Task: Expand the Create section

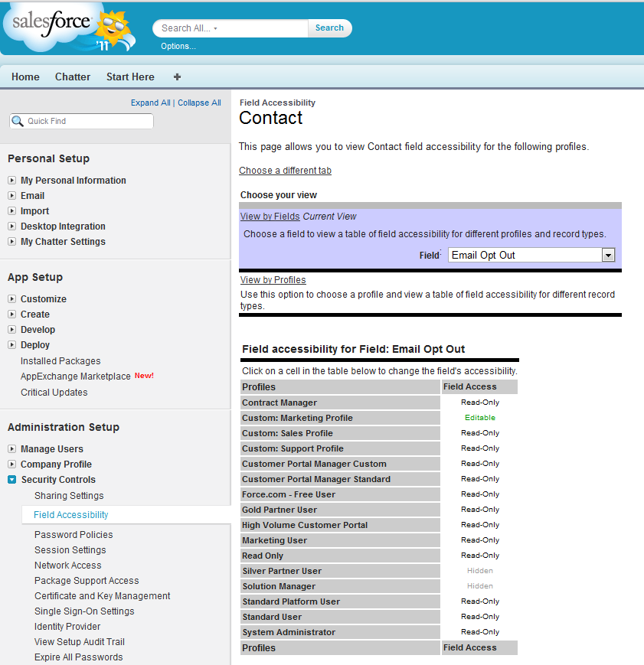Action: (12, 315)
